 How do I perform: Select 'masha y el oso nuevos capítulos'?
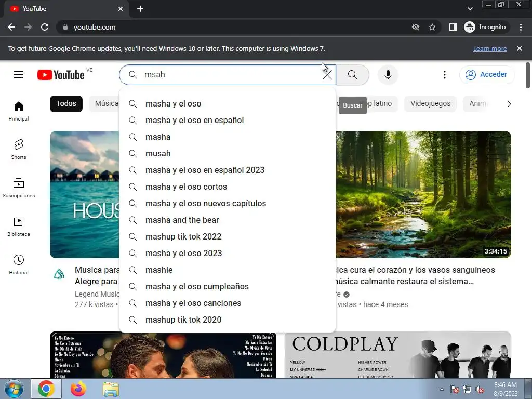(x=228, y=204)
